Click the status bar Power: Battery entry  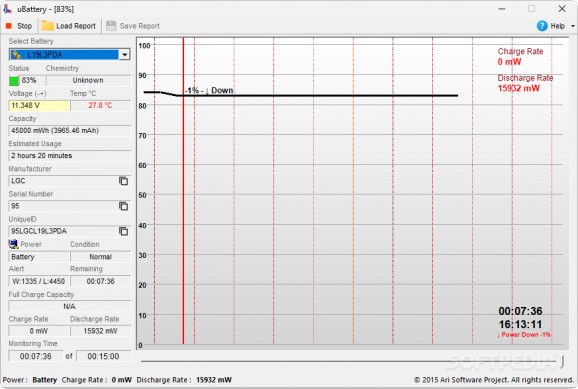[x=30, y=380]
